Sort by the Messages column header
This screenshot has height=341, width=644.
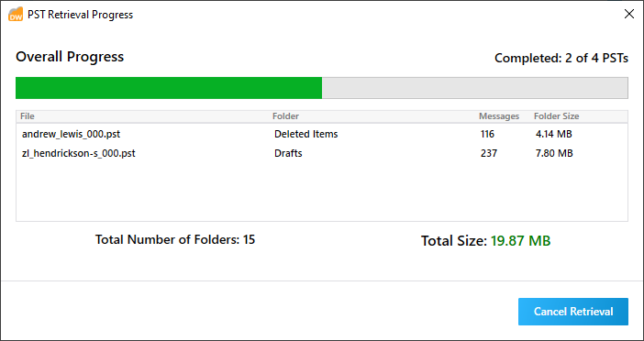pyautogui.click(x=499, y=116)
